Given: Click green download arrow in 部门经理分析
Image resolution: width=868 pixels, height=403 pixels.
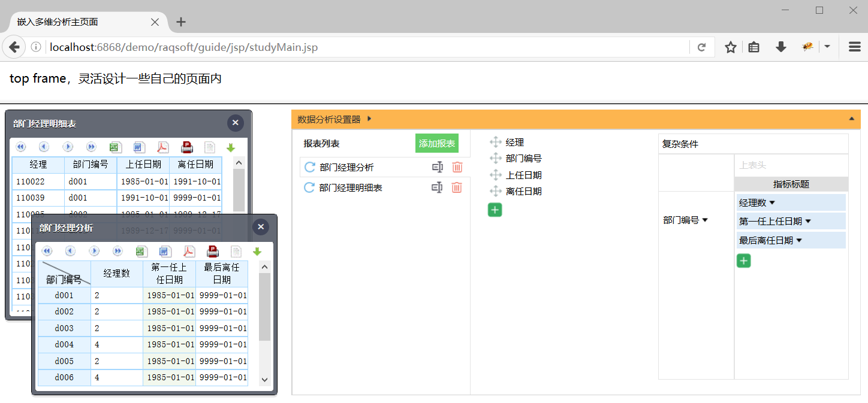Looking at the screenshot, I should [257, 252].
